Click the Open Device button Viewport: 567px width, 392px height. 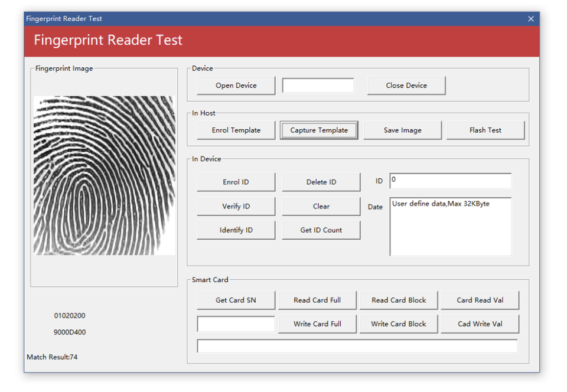pos(236,86)
